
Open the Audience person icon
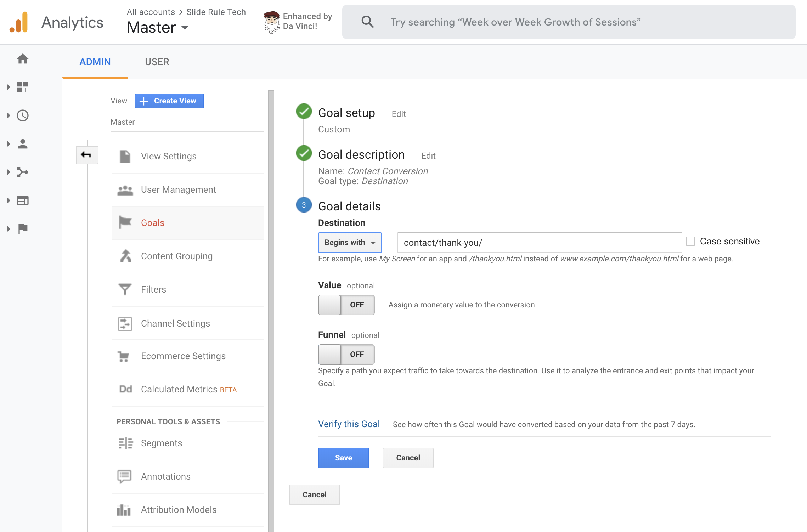click(23, 144)
